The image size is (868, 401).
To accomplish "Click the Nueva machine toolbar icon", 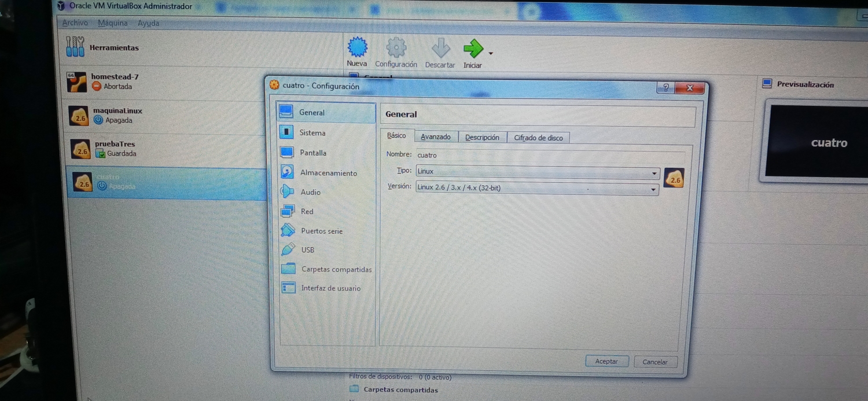I will pos(357,47).
